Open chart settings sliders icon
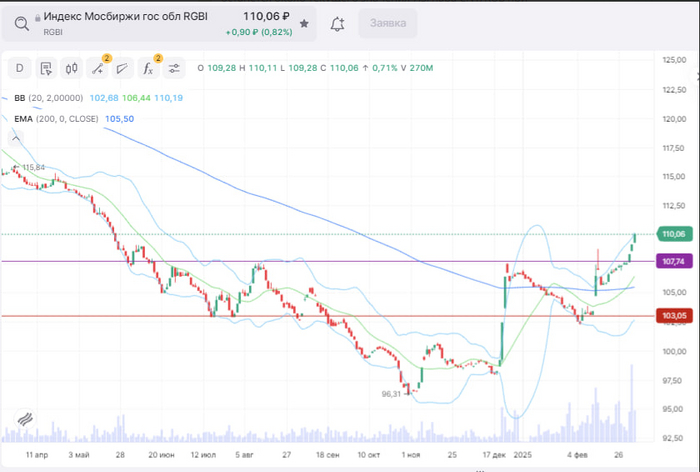 click(174, 68)
